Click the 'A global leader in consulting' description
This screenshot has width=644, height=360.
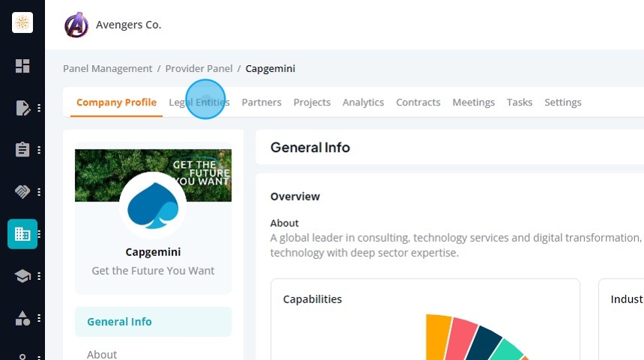[455, 245]
